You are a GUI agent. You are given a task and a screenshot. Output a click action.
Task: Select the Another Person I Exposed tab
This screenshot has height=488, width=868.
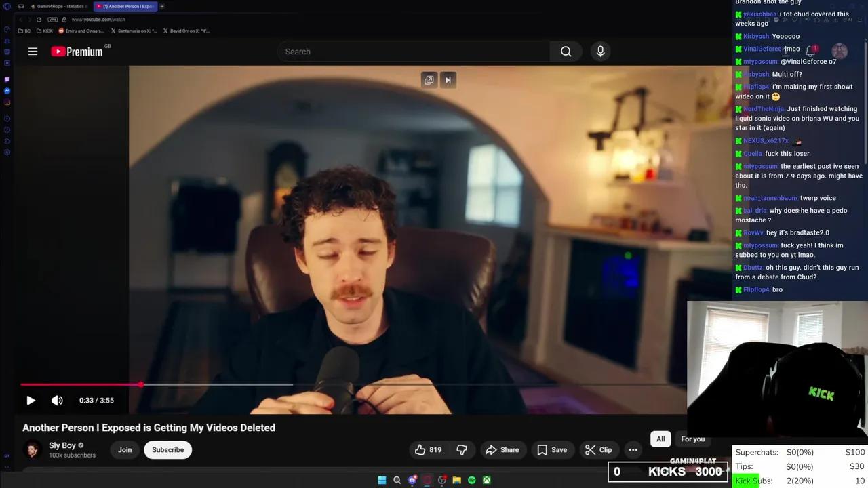click(125, 6)
